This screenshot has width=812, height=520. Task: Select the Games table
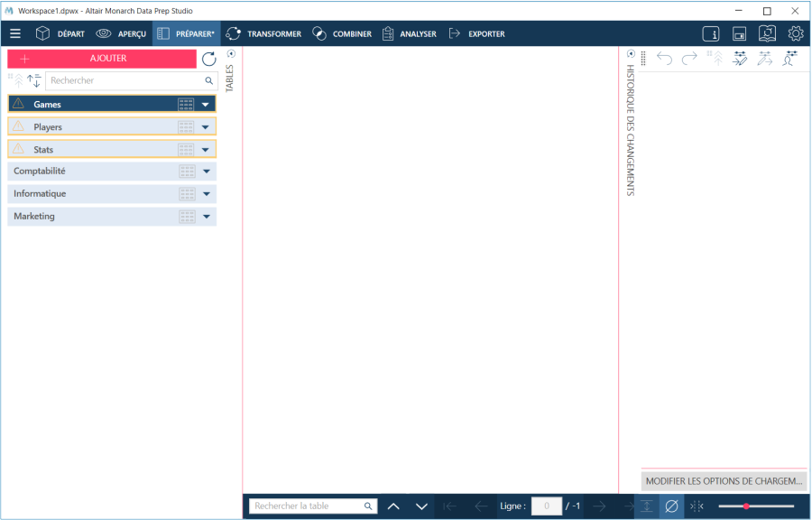112,104
